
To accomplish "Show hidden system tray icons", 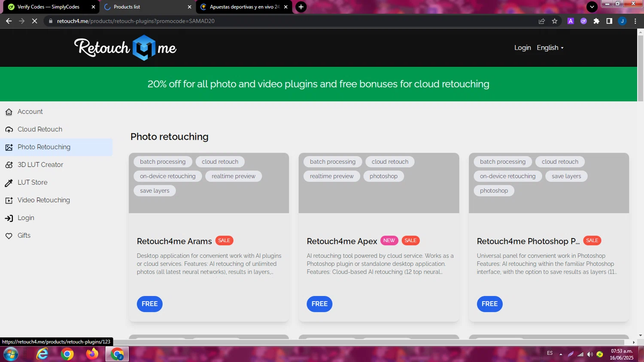I will pyautogui.click(x=561, y=354).
